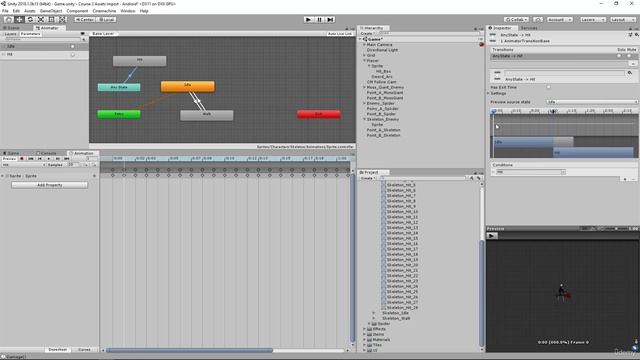The height and width of the screenshot is (360, 640).
Task: Start Play mode
Action: tap(309, 20)
